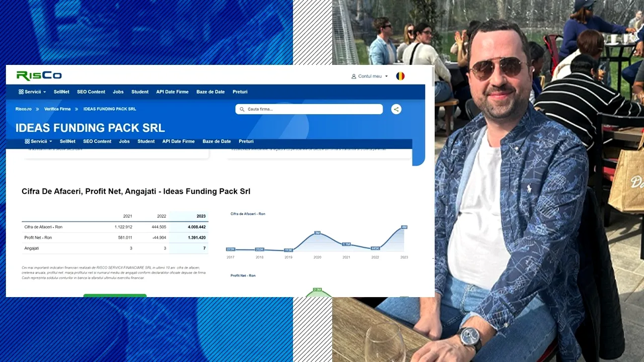Select the SellNet menu item
Image resolution: width=644 pixels, height=362 pixels.
pyautogui.click(x=61, y=92)
